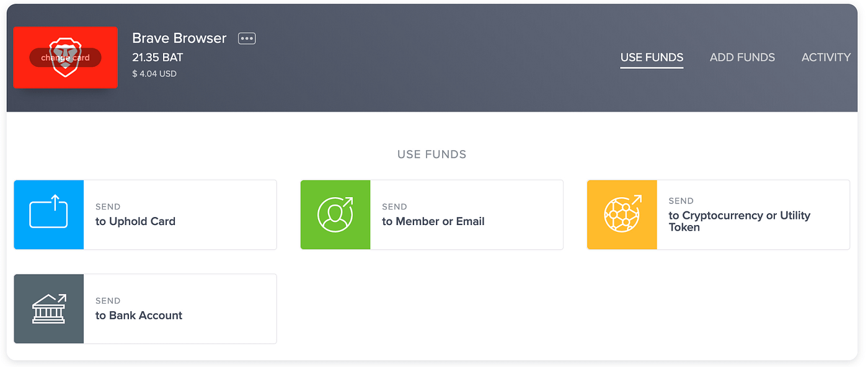
Task: Select Send to Bank Account option
Action: [x=145, y=309]
